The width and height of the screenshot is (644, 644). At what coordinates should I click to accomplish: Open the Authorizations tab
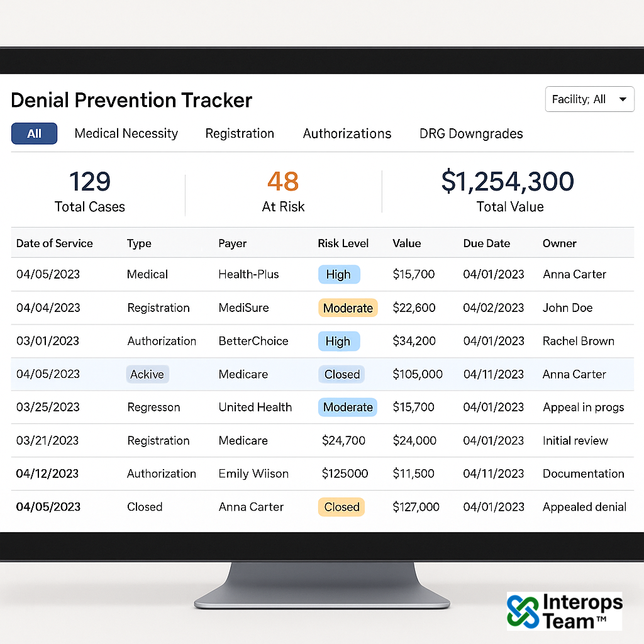point(347,133)
